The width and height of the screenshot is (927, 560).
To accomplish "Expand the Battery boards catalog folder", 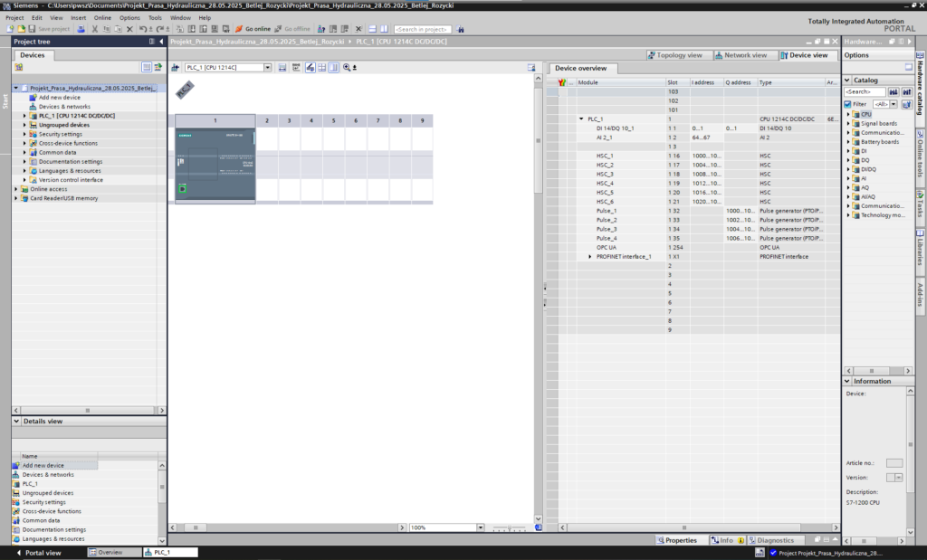I will coord(848,142).
